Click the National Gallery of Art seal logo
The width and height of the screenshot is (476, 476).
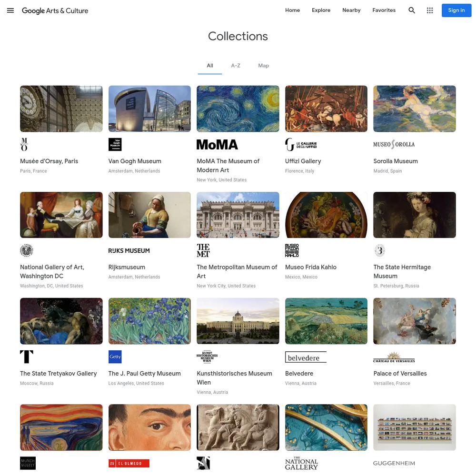[26, 250]
